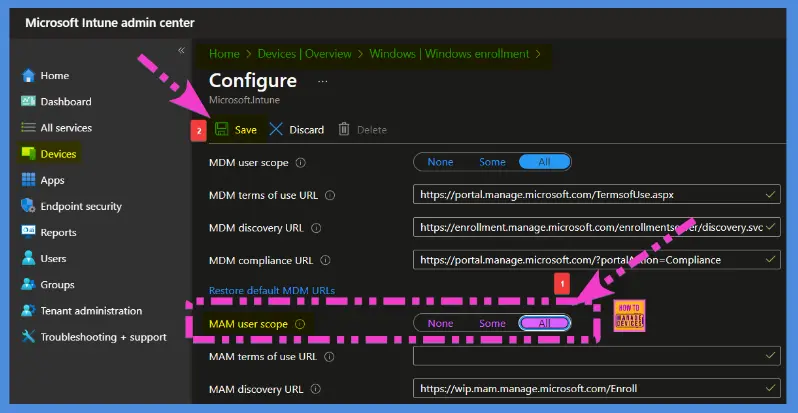Click the Home icon in sidebar
Viewport: 798px width, 413px height.
pyautogui.click(x=28, y=75)
